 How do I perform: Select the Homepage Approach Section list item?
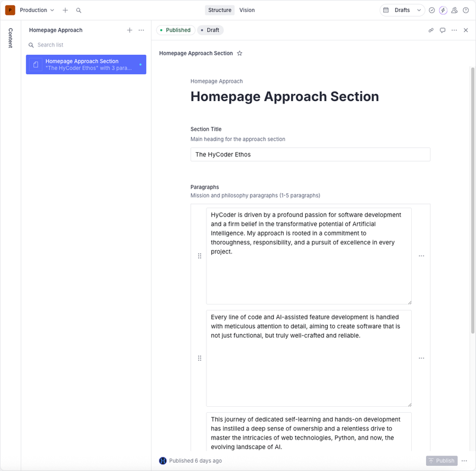tap(86, 64)
